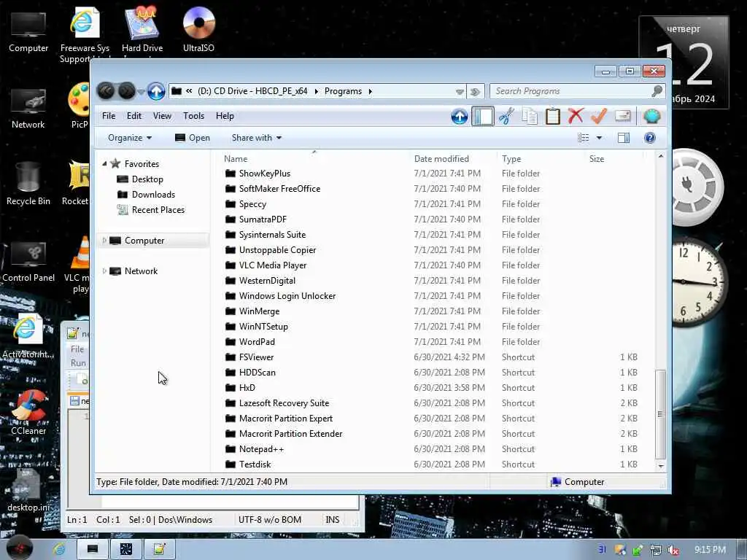Image resolution: width=747 pixels, height=560 pixels.
Task: Click the teal shell icon in the toolbar
Action: click(x=651, y=116)
